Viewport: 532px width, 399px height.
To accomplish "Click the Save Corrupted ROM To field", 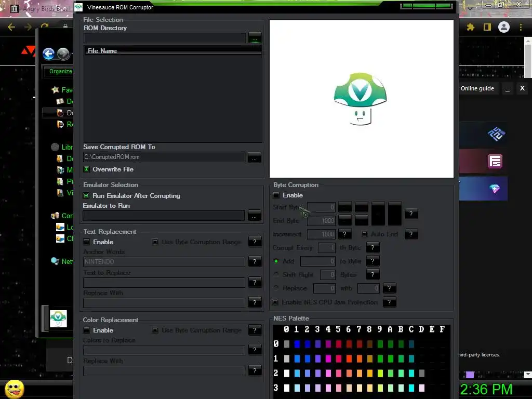I will [164, 157].
